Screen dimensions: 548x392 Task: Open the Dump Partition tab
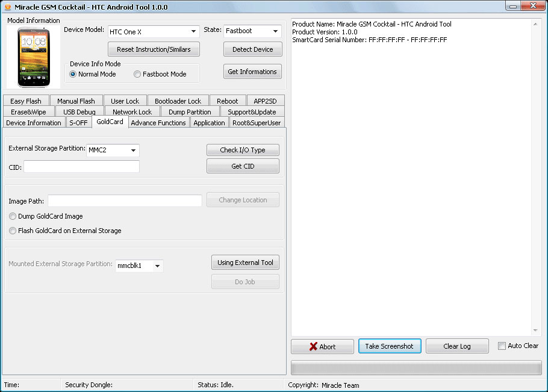[190, 112]
